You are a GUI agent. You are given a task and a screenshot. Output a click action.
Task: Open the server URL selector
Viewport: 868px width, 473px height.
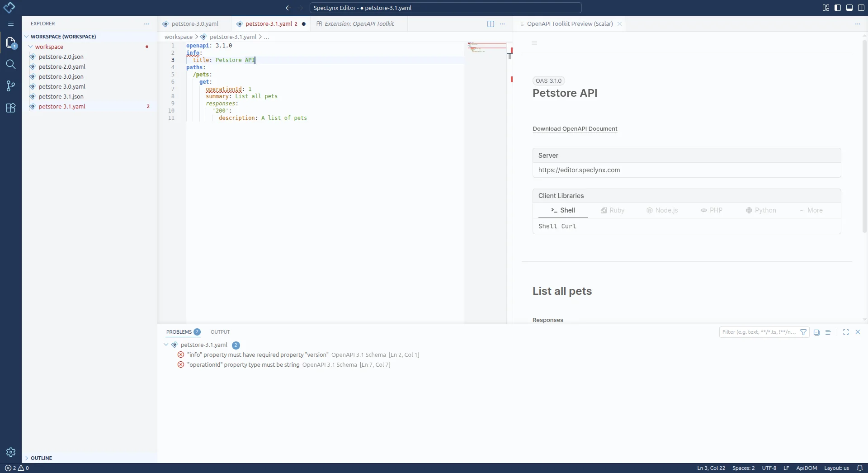(687, 170)
